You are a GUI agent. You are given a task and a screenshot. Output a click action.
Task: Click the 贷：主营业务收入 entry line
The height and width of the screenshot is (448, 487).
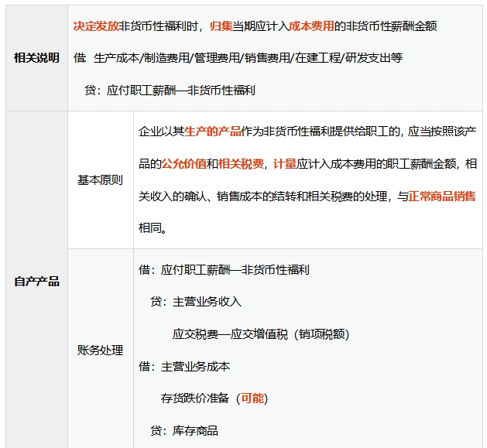[196, 302]
